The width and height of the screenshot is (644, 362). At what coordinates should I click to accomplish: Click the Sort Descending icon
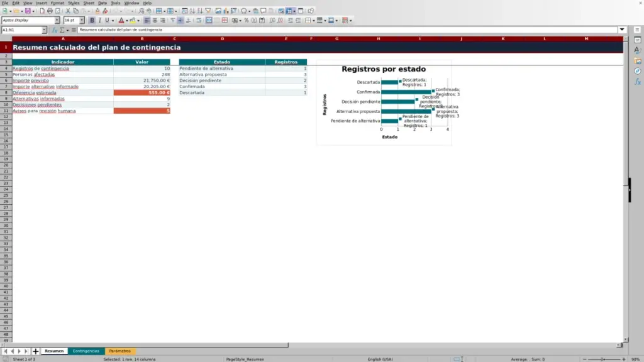200,11
